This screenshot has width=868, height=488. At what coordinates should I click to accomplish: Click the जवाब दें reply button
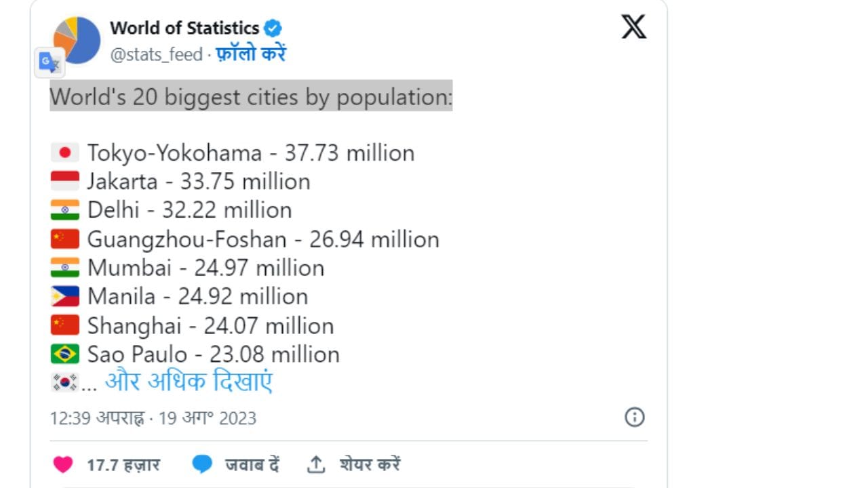(x=252, y=465)
